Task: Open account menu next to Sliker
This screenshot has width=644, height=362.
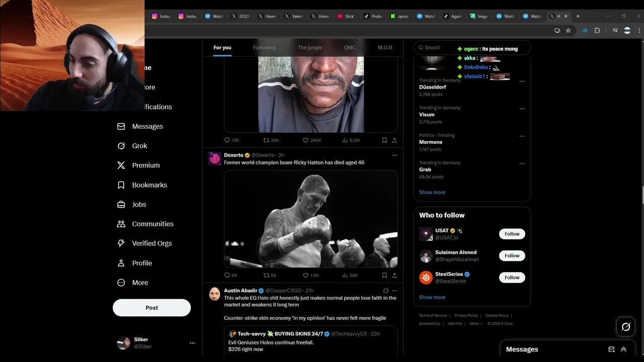Action: (192, 343)
